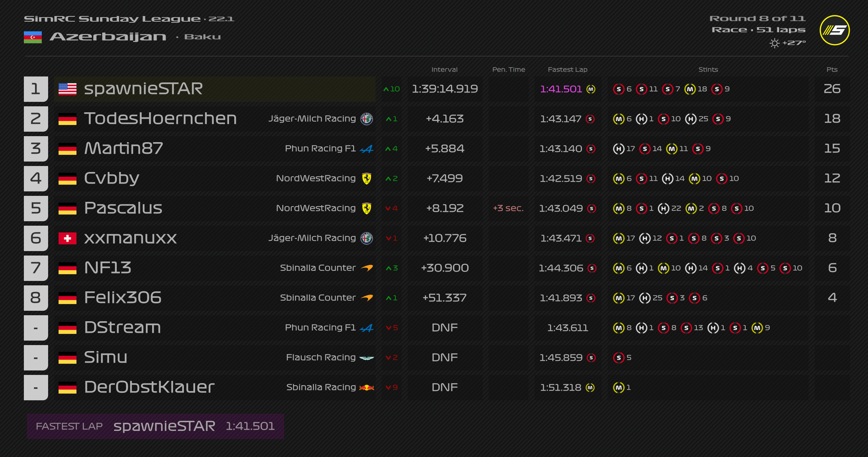
Task: Click the sun weather icon
Action: (774, 43)
